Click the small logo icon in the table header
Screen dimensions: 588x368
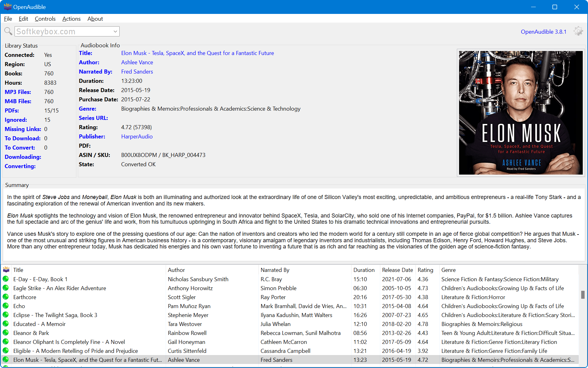[x=6, y=270]
